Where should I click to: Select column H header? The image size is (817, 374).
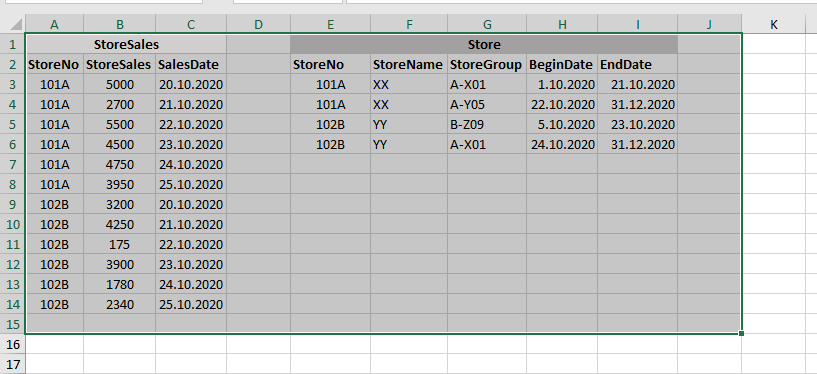click(562, 24)
